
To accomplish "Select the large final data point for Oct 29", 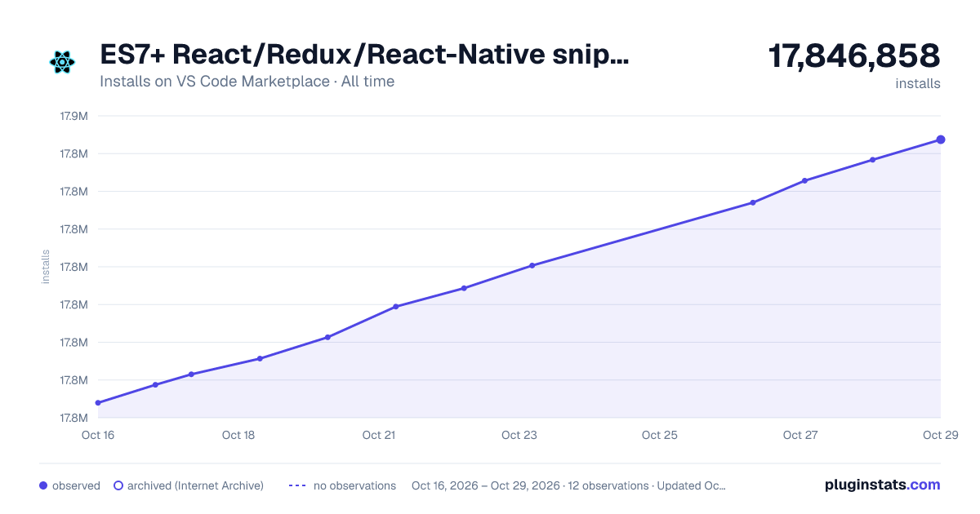I will pyautogui.click(x=941, y=140).
